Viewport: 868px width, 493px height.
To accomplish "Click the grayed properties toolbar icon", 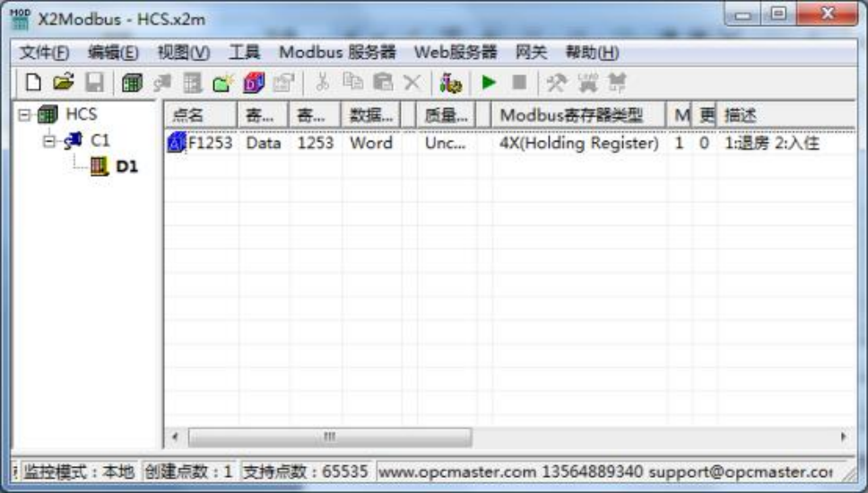I will (284, 83).
